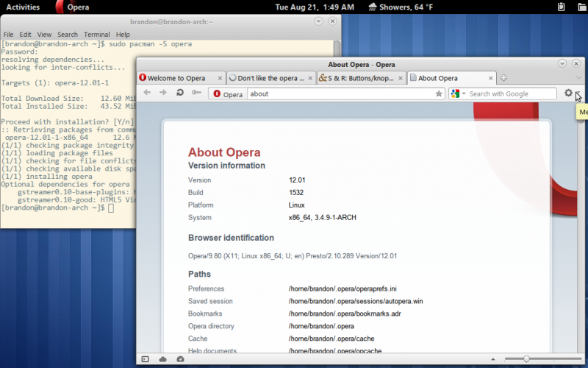Screen dimensions: 588x368
Task: Switch to Welcome to Opera tab
Action: 182,78
